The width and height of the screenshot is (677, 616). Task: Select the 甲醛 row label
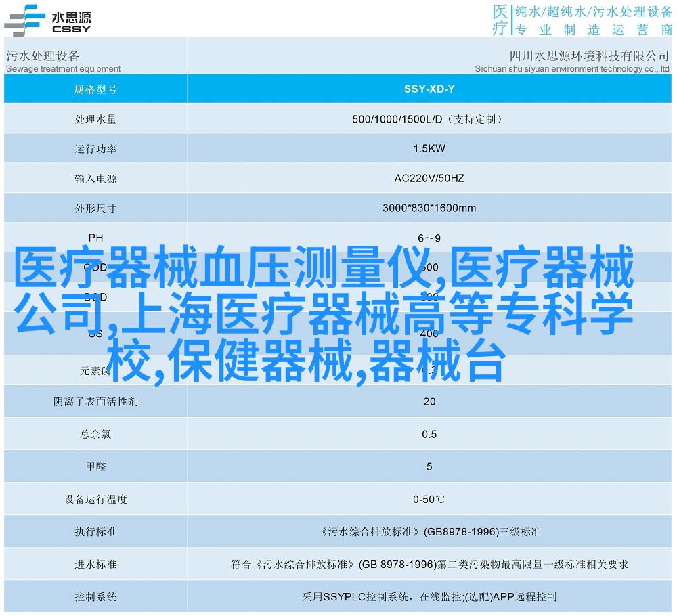pos(95,466)
